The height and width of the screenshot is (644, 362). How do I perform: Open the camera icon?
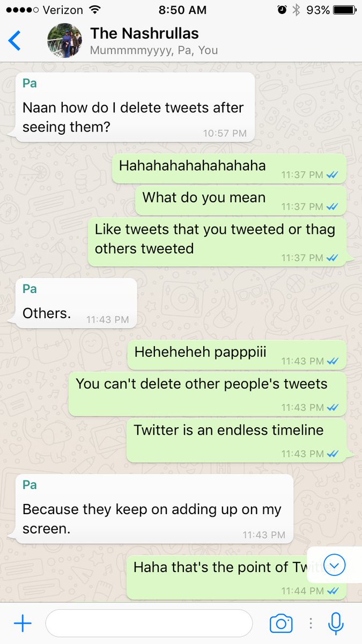pyautogui.click(x=281, y=623)
